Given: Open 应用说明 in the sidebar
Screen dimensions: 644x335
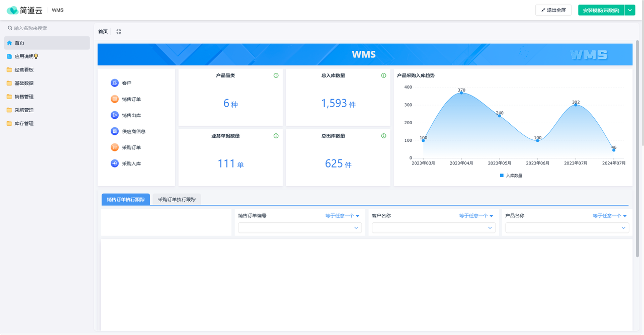Looking at the screenshot, I should pyautogui.click(x=47, y=56).
